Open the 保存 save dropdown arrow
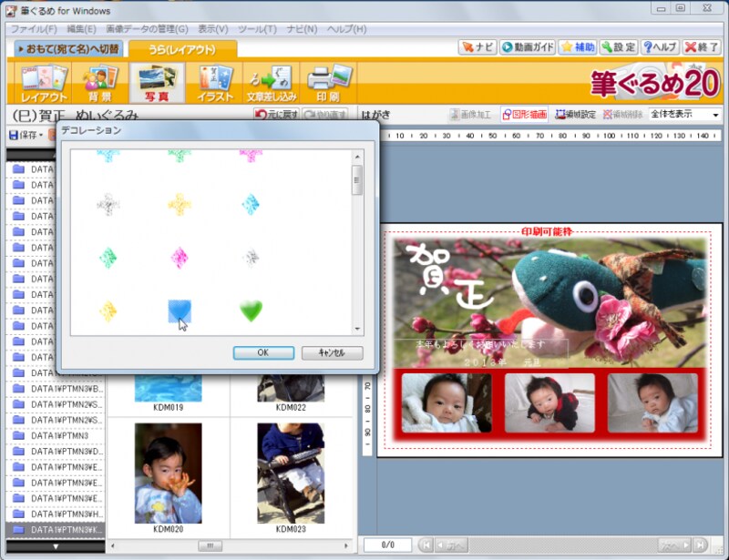The width and height of the screenshot is (729, 560). click(x=41, y=136)
